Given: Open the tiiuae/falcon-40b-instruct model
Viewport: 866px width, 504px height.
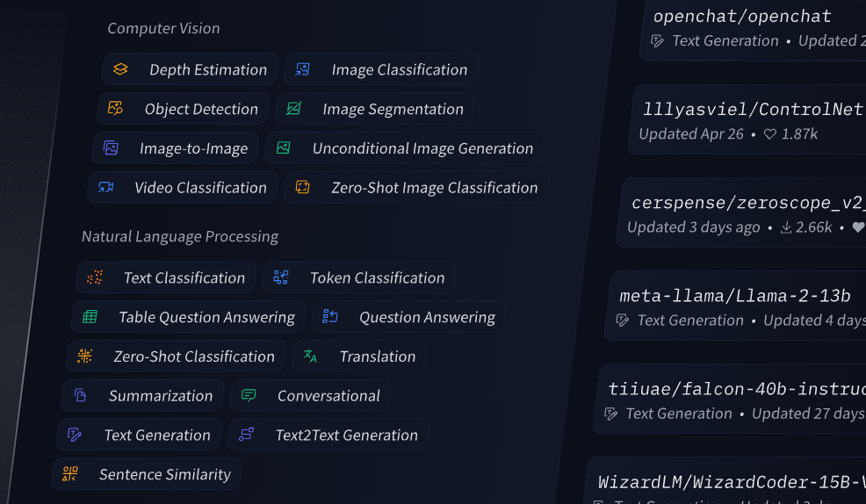Looking at the screenshot, I should [737, 389].
